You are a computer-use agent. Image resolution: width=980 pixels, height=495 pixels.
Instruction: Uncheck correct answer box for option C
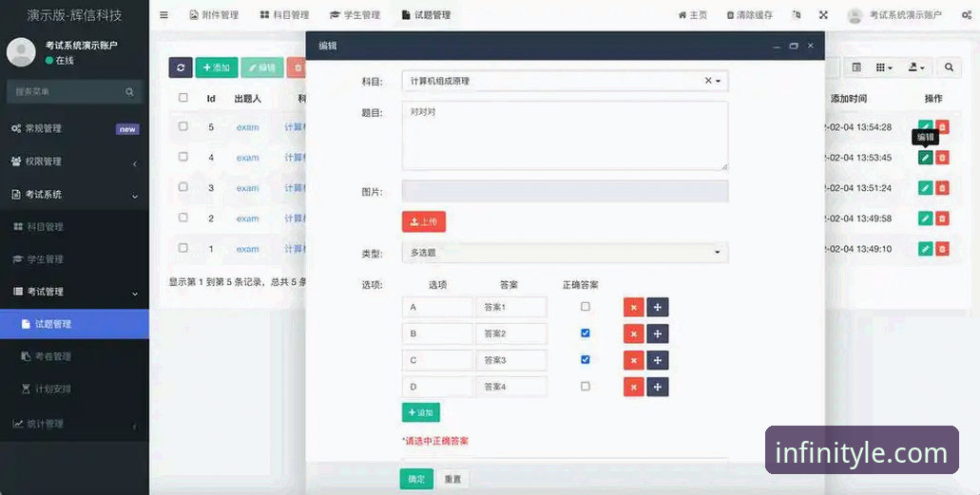click(585, 359)
